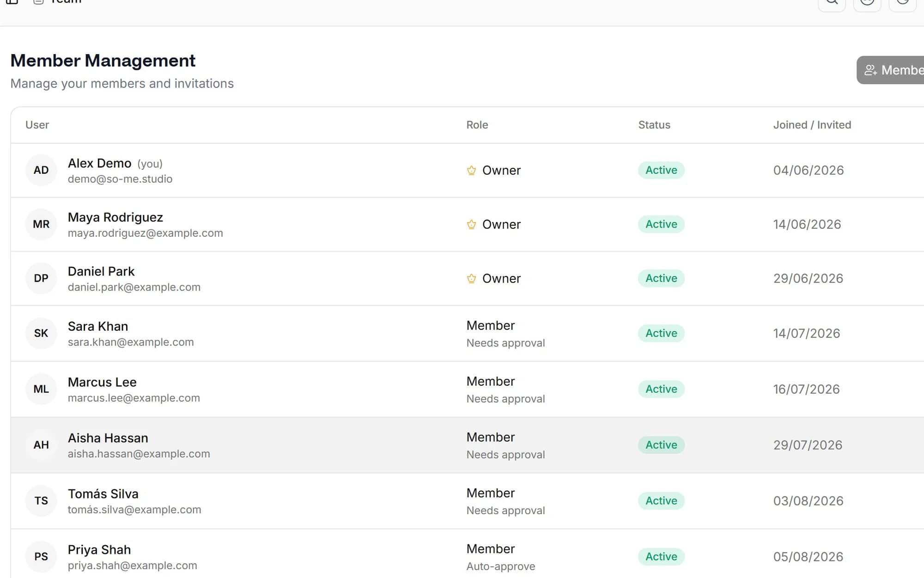
Task: Click the date 03/08/2026
Action: click(808, 501)
